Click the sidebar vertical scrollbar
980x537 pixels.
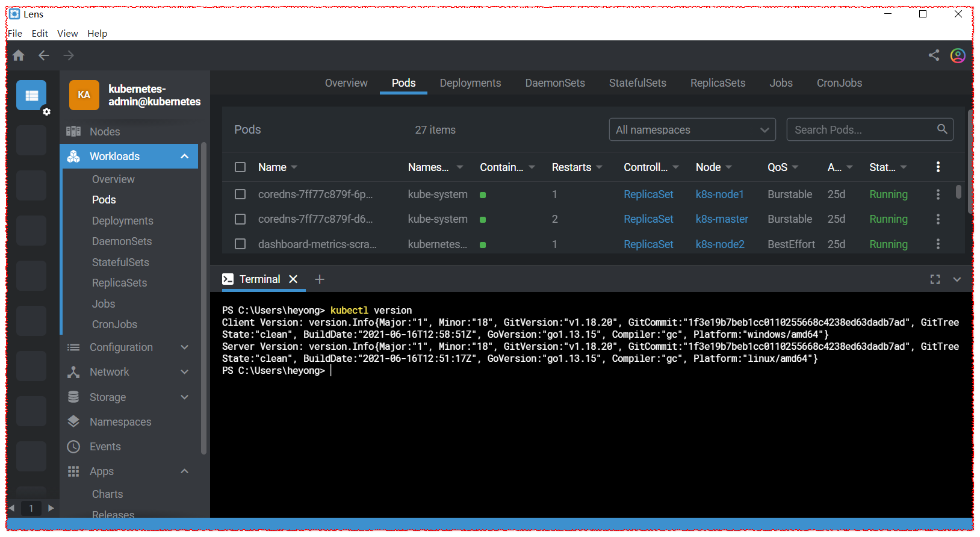203,299
